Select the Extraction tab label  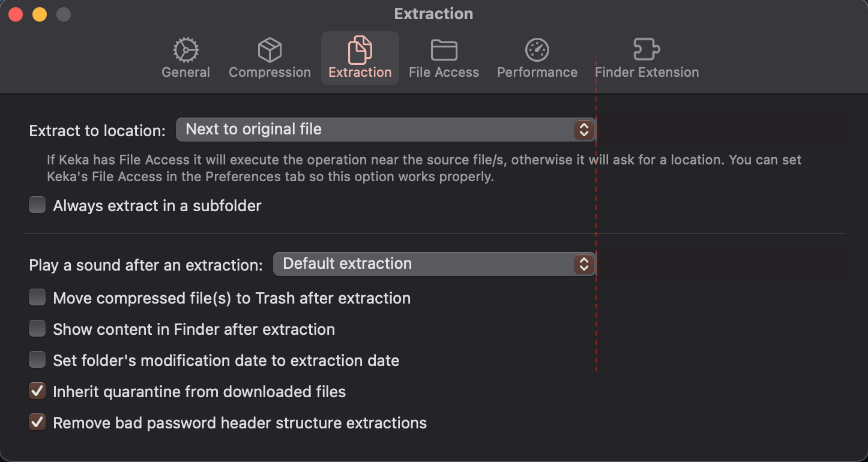click(360, 72)
